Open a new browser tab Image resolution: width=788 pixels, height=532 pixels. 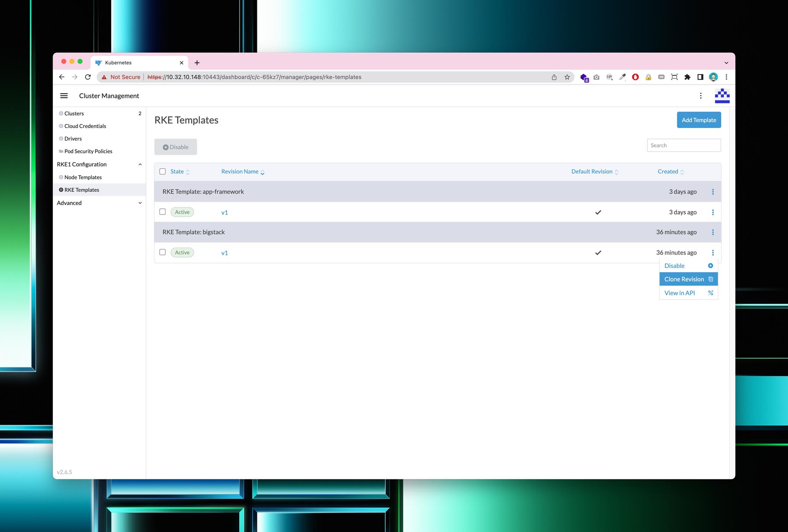[197, 63]
